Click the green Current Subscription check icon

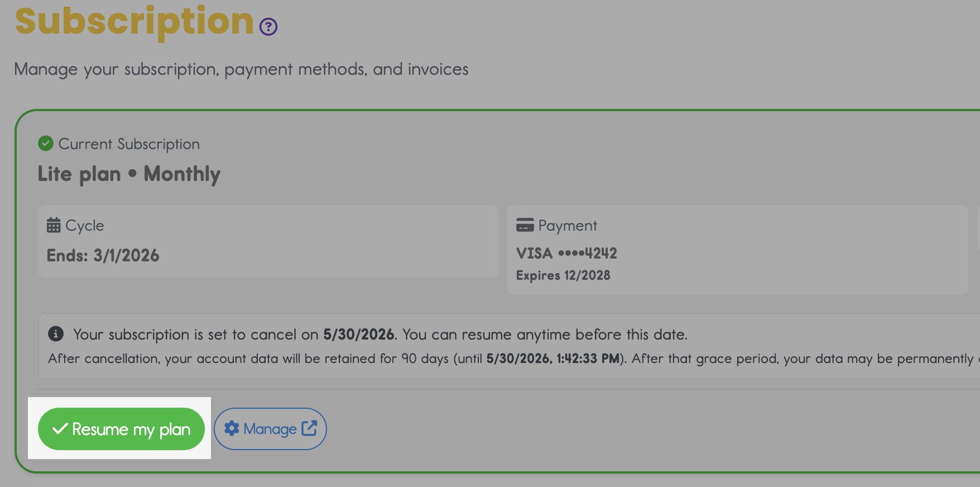(x=46, y=144)
